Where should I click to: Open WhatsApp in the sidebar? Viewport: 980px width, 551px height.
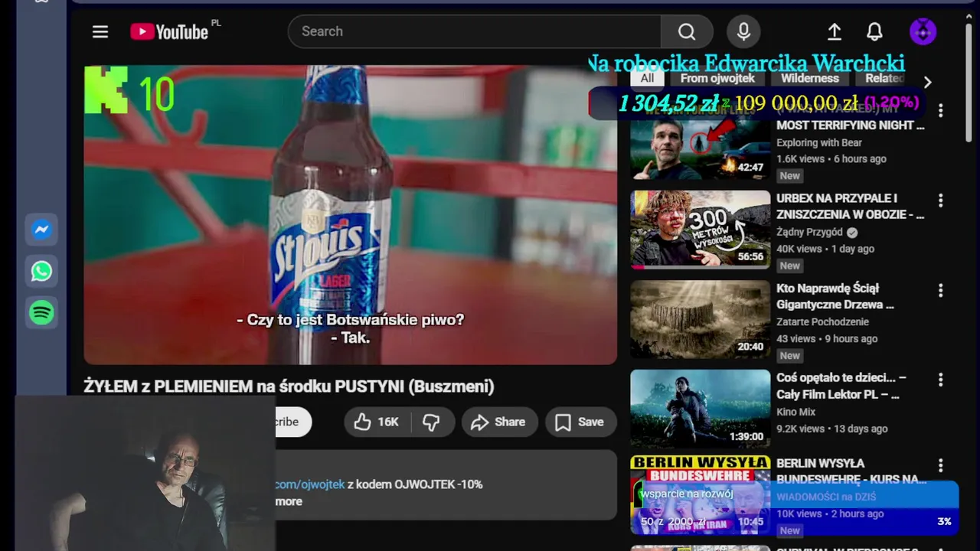(x=41, y=271)
